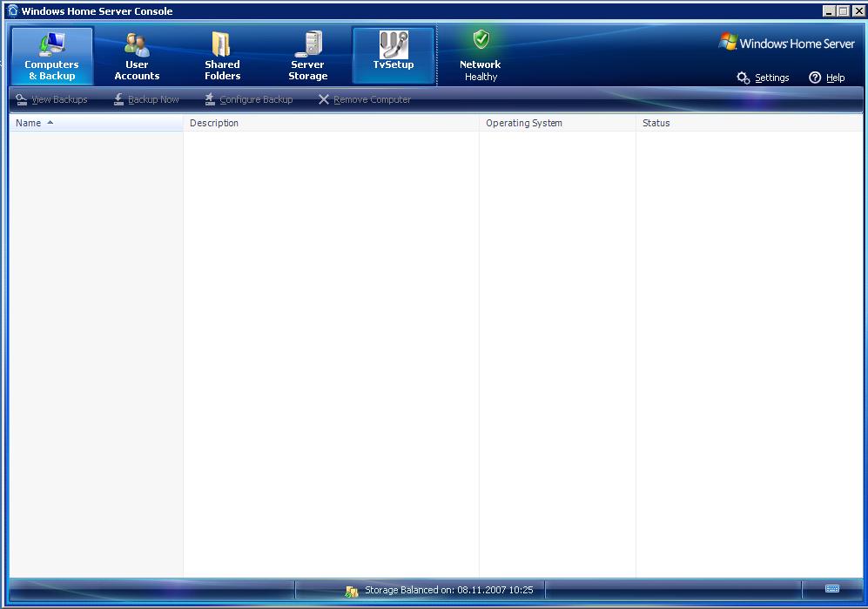Click the Windows Home Server logo
Screen dimensions: 868x609
click(786, 43)
